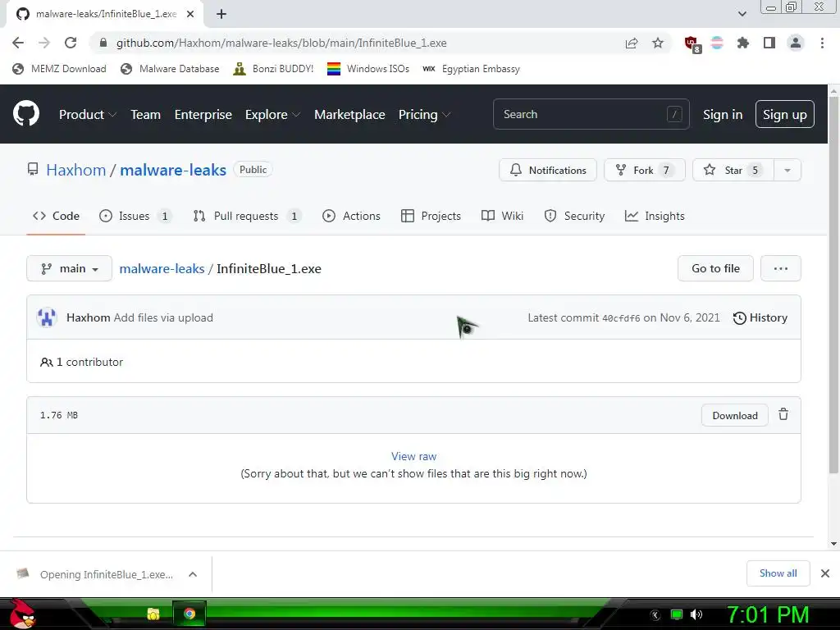The width and height of the screenshot is (840, 630).
Task: Delete this file using the trash icon
Action: coord(783,414)
